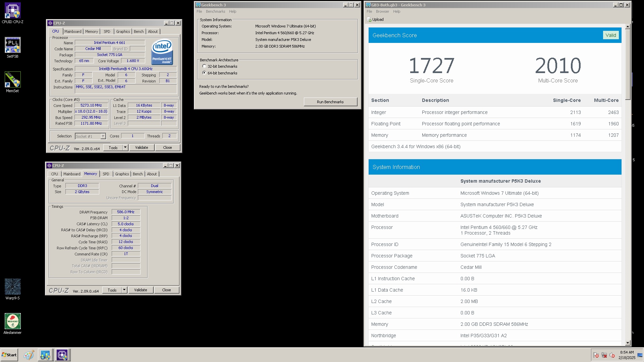Open the MemSet desktop icon
The width and height of the screenshot is (644, 362).
[12, 82]
